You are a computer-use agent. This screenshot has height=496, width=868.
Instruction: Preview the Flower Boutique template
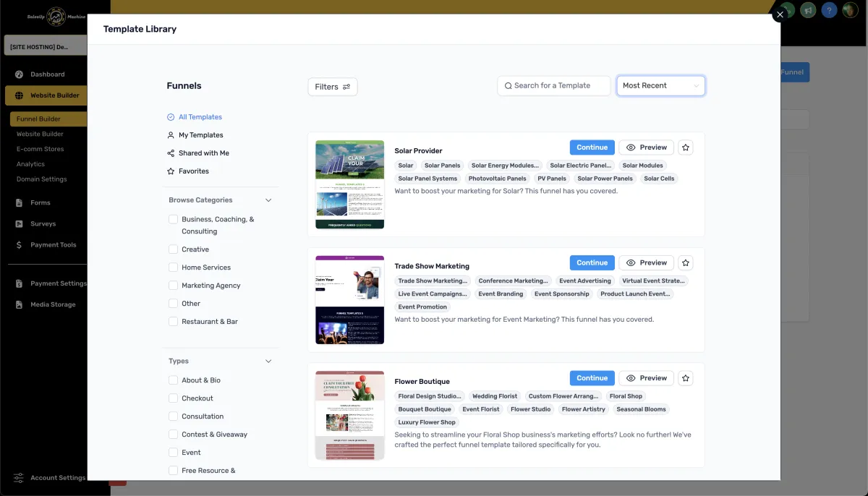647,378
